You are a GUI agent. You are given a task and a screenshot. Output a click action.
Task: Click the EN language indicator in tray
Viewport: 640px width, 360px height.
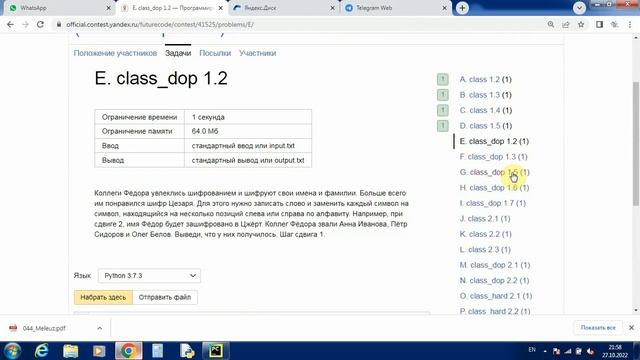click(532, 350)
